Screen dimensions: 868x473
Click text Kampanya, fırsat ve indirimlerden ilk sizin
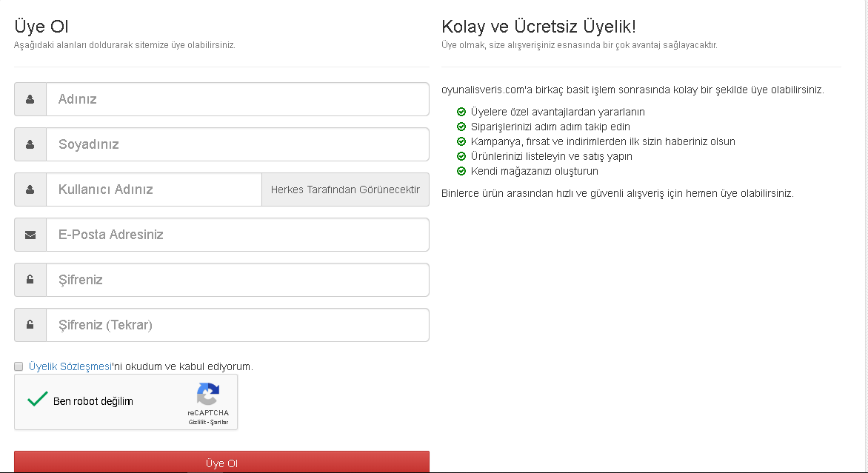603,141
